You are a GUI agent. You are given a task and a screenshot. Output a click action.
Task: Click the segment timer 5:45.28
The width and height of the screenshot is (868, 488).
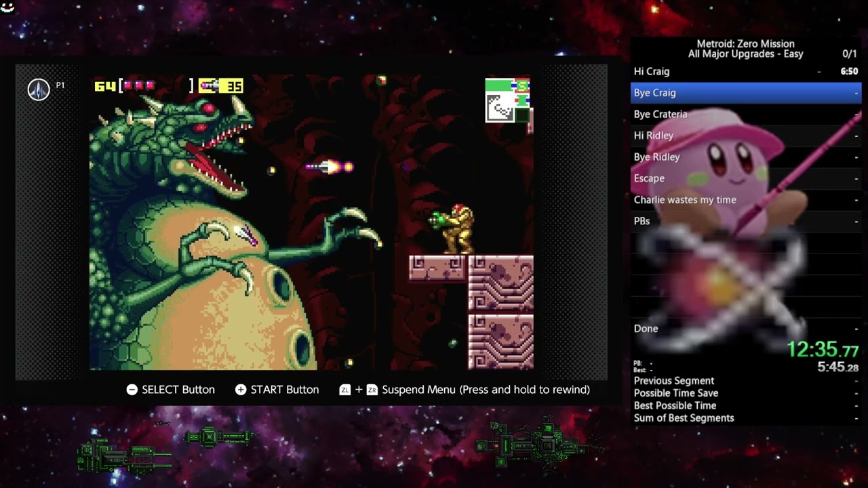click(x=837, y=367)
